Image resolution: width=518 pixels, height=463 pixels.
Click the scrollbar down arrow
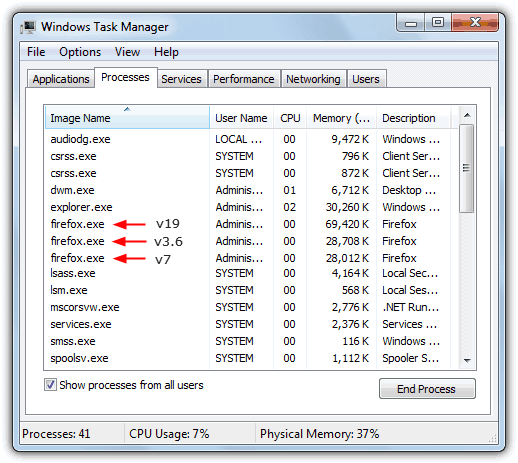467,360
